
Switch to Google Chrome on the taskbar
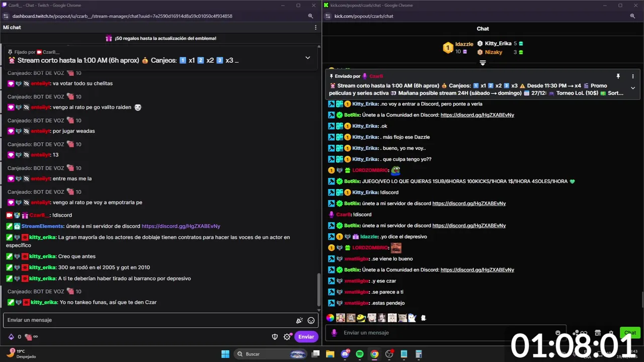tap(374, 354)
